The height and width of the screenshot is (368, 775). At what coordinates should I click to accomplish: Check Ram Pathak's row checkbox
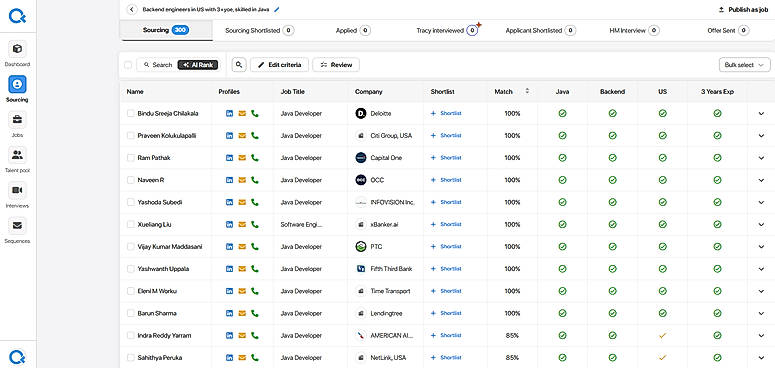(130, 158)
